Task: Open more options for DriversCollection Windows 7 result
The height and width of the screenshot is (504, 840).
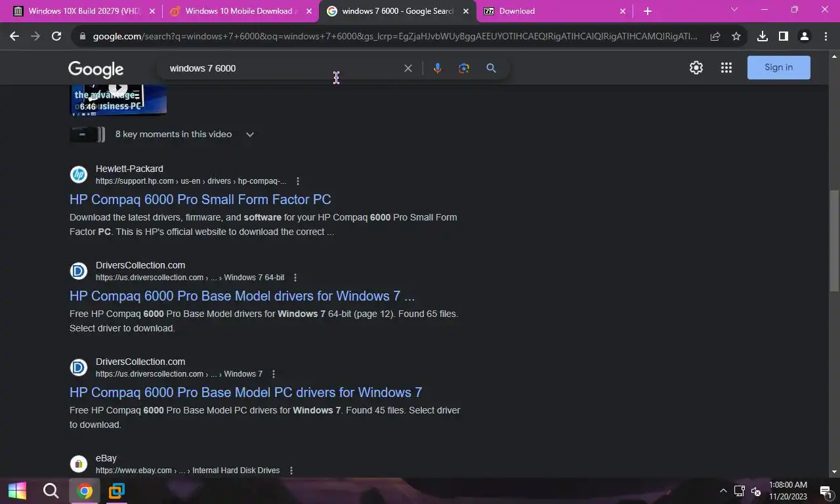Action: [274, 374]
